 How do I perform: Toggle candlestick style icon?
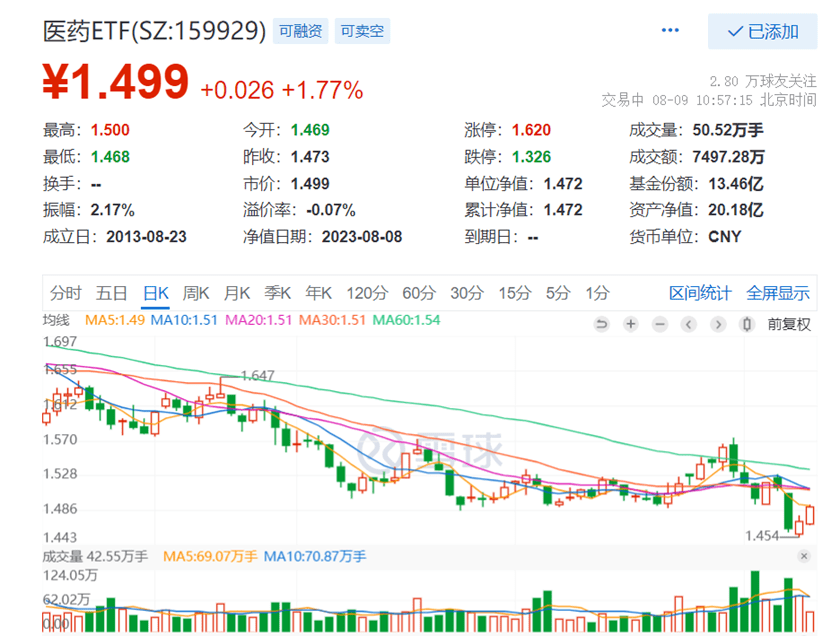tap(746, 324)
